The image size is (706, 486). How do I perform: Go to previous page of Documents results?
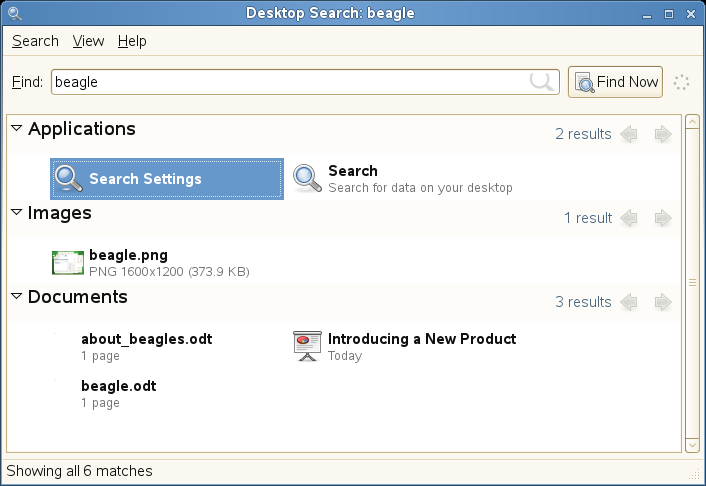tap(629, 302)
